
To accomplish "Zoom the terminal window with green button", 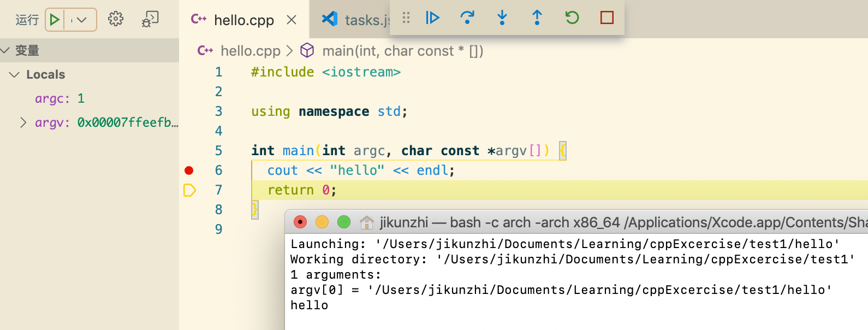I will [344, 222].
